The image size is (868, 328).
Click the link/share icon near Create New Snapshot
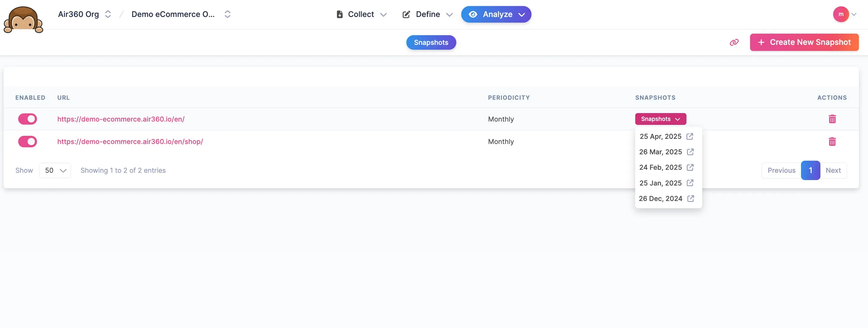734,42
